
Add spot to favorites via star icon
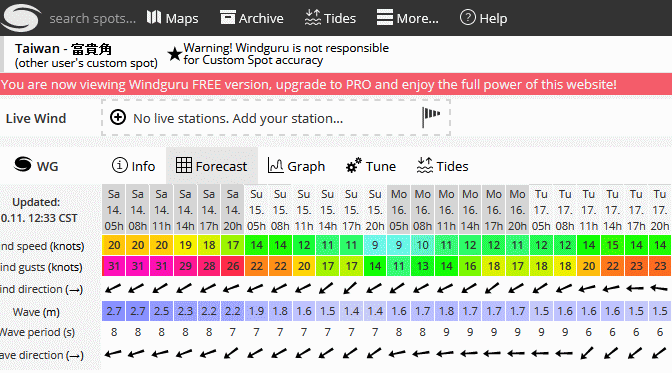[174, 54]
